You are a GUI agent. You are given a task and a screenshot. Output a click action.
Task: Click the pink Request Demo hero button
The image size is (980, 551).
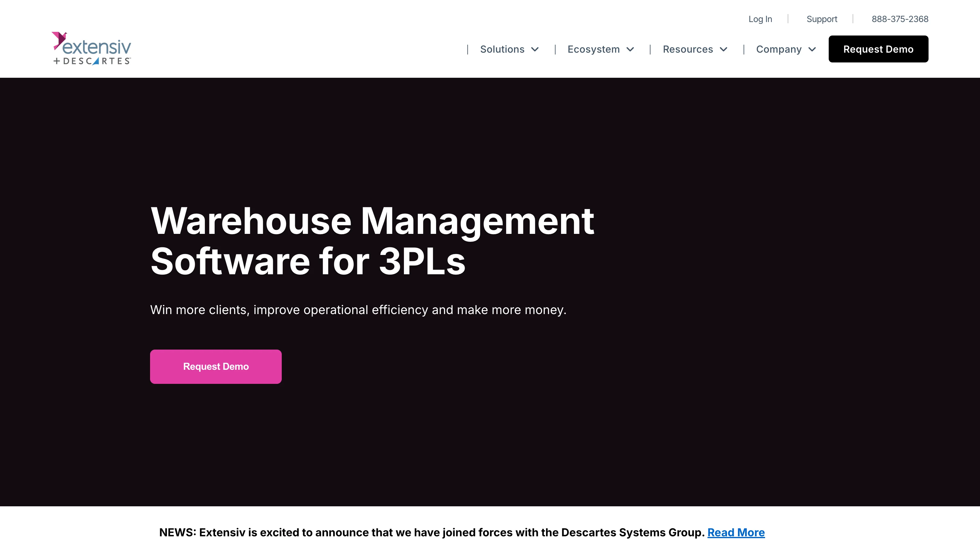click(x=216, y=367)
